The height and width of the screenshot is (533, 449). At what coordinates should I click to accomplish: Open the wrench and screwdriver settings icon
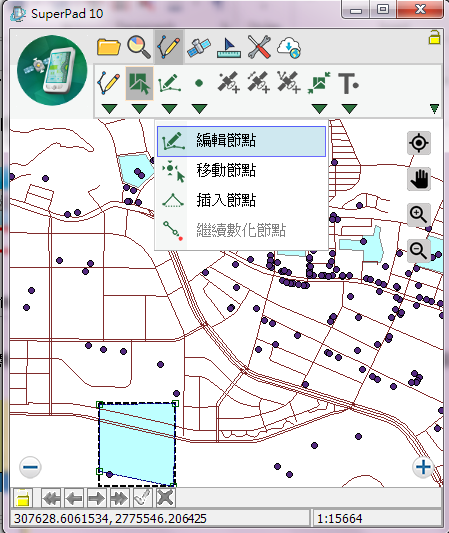259,47
